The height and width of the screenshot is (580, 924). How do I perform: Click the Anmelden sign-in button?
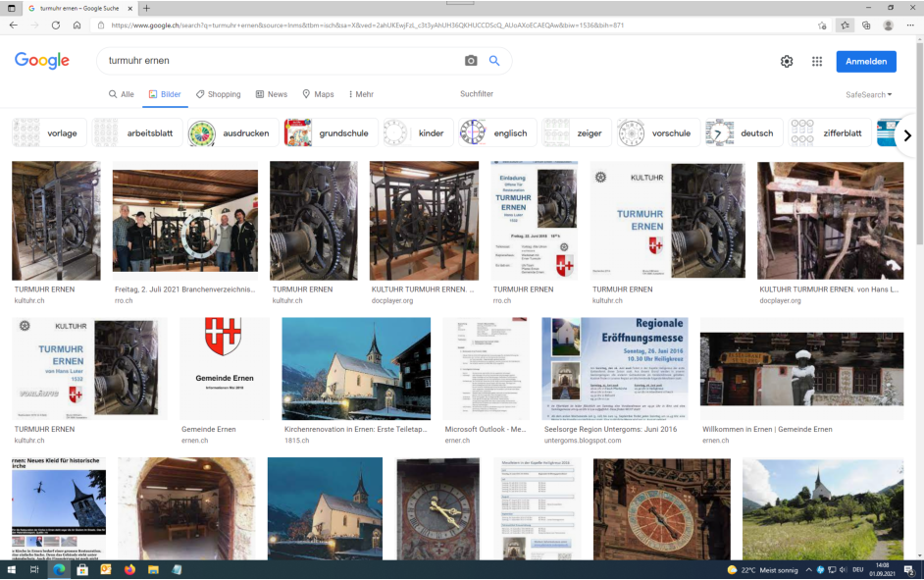point(865,62)
